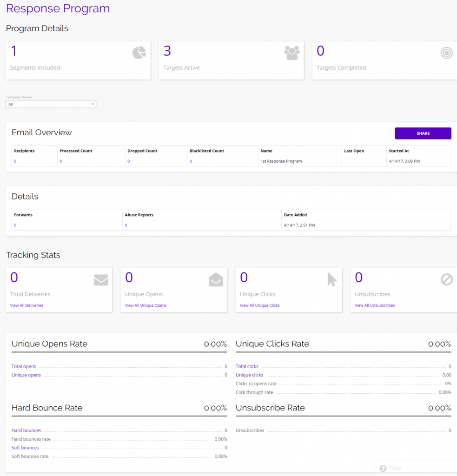
Task: Click the pie chart icon on Segments Included card
Action: pyautogui.click(x=139, y=53)
